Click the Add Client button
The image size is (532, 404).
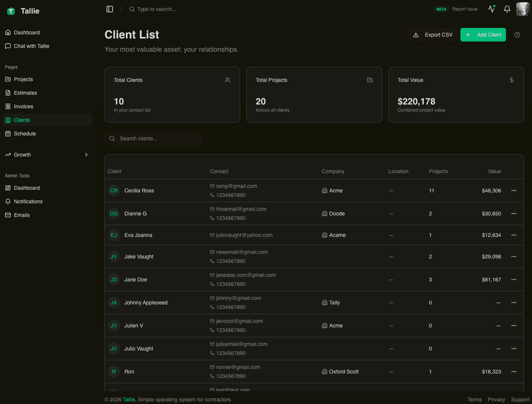coord(483,35)
